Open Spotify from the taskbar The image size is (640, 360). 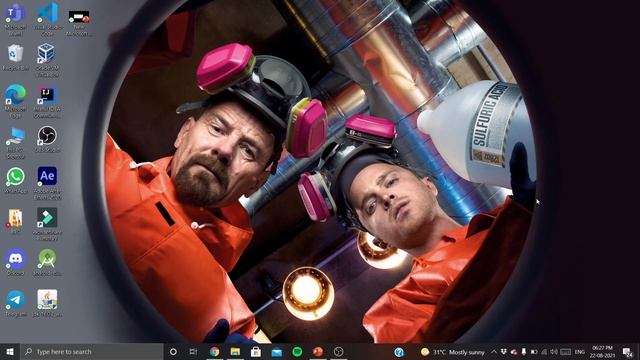[297, 351]
